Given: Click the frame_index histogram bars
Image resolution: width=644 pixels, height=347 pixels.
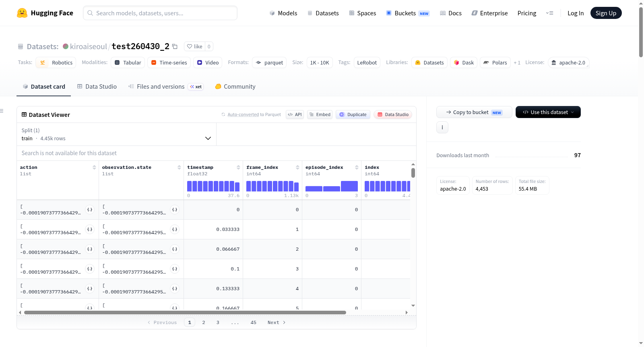Looking at the screenshot, I should [x=272, y=186].
